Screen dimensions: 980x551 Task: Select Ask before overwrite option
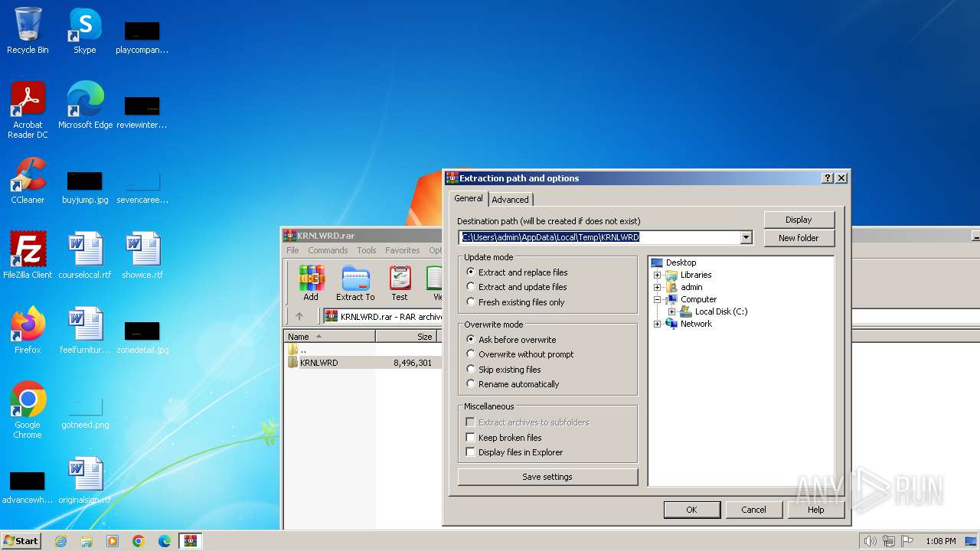point(511,340)
